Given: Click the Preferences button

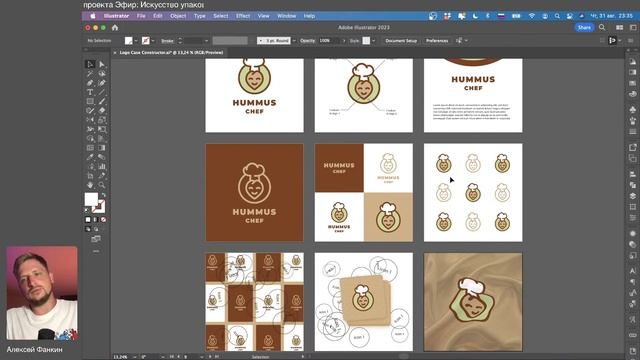Looking at the screenshot, I should click(x=437, y=41).
